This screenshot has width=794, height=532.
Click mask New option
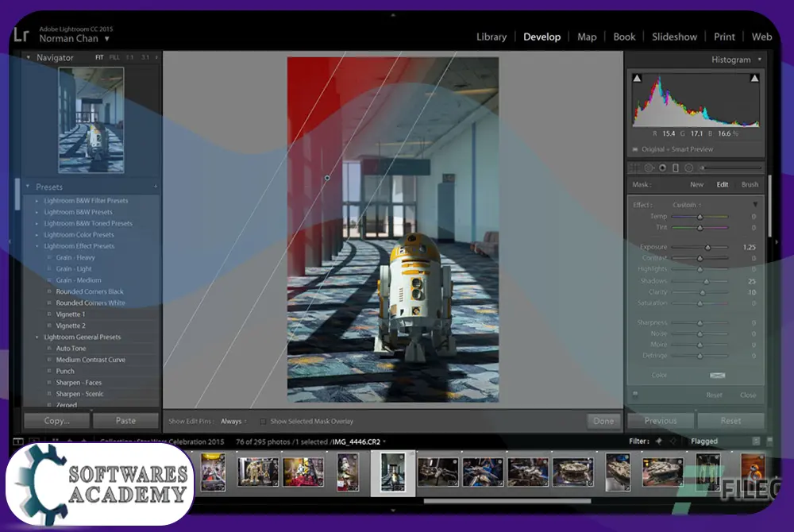(x=697, y=185)
